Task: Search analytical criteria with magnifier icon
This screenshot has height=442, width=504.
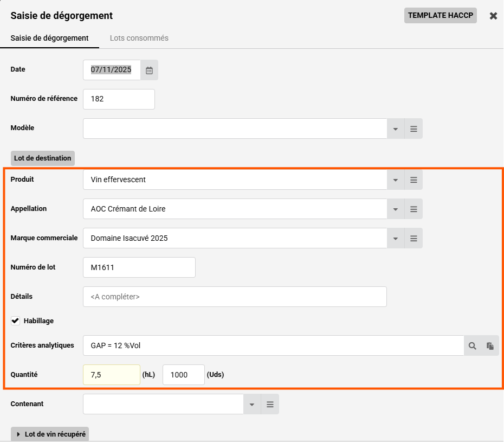Action: (x=473, y=346)
